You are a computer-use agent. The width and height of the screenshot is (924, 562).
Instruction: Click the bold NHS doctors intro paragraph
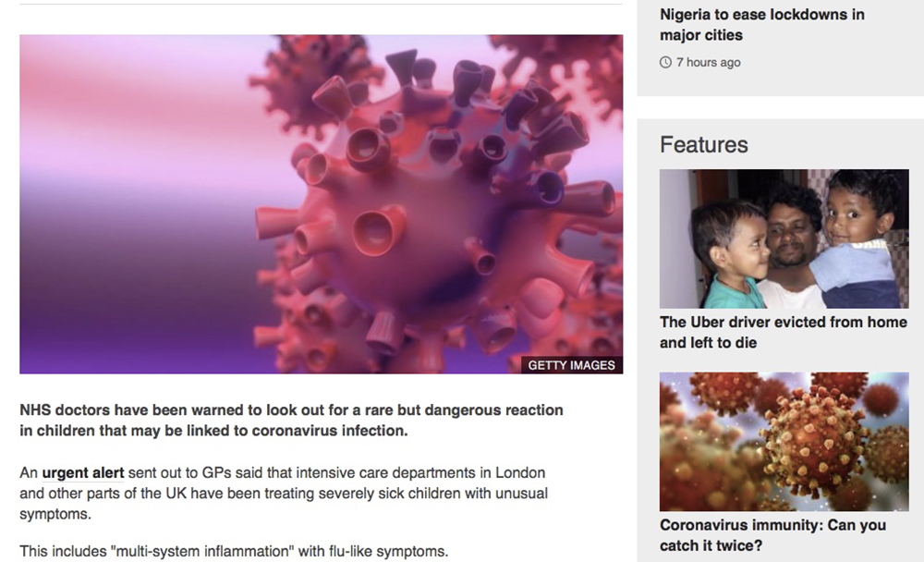click(x=291, y=421)
